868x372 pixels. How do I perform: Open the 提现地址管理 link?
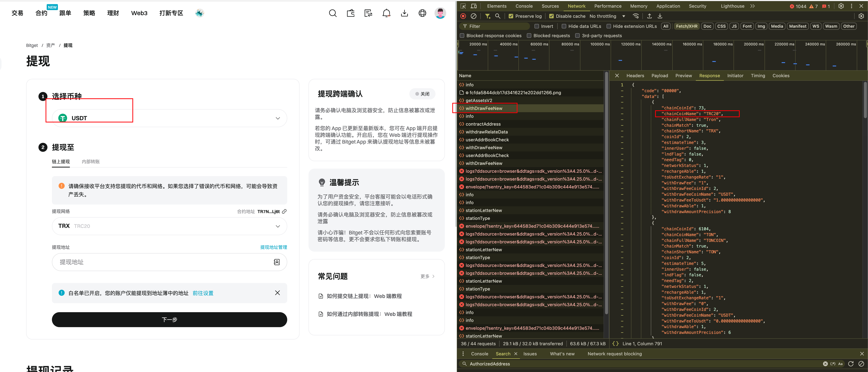tap(273, 247)
